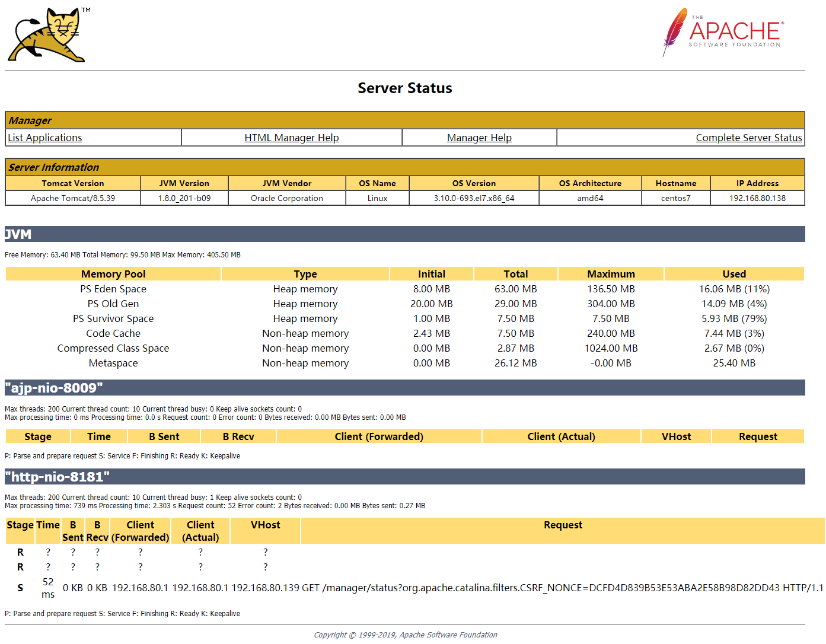Select the Compressed Class Space row name
The image size is (826, 644).
tap(113, 348)
